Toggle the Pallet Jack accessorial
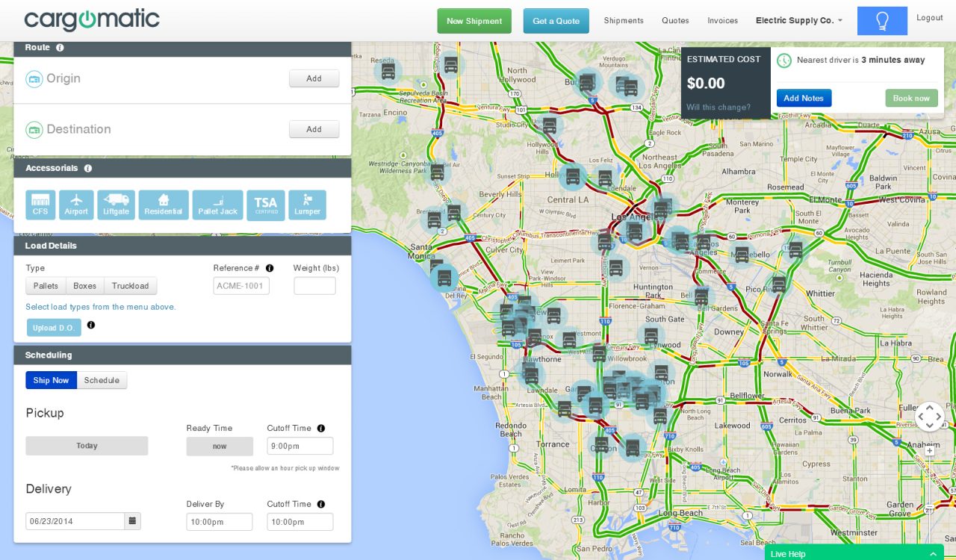The width and height of the screenshot is (956, 560). [217, 205]
